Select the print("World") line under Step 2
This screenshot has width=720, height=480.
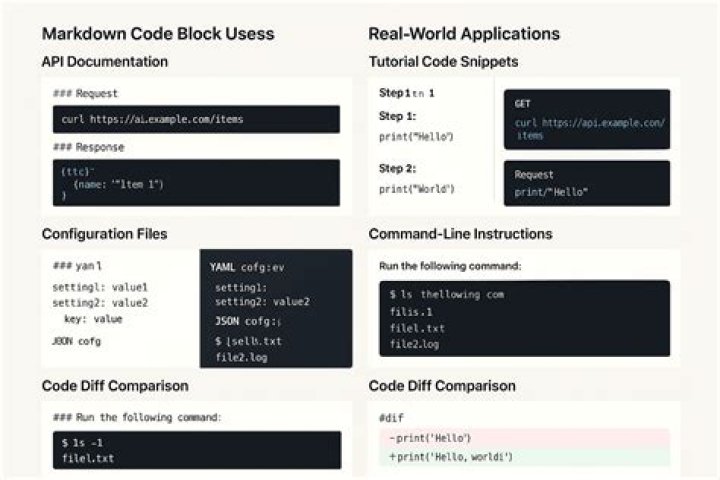click(417, 188)
